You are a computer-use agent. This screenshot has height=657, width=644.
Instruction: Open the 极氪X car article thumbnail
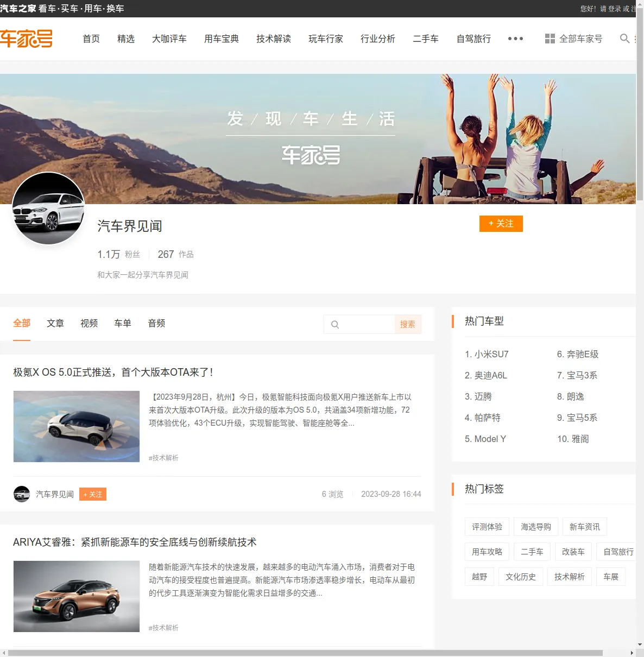point(77,427)
